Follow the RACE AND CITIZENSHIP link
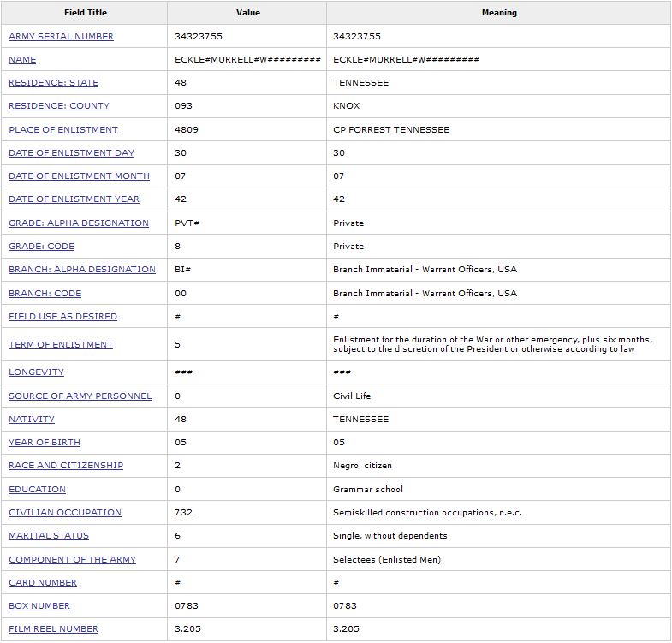 tap(66, 466)
